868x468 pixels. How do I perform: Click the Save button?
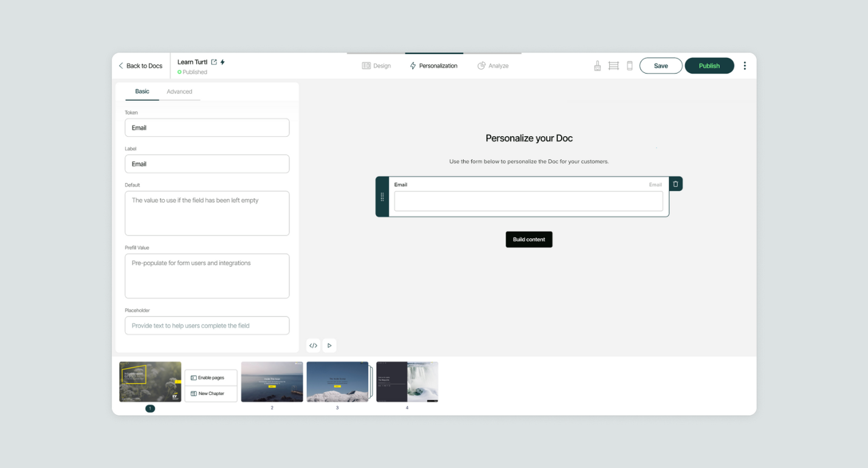(661, 66)
